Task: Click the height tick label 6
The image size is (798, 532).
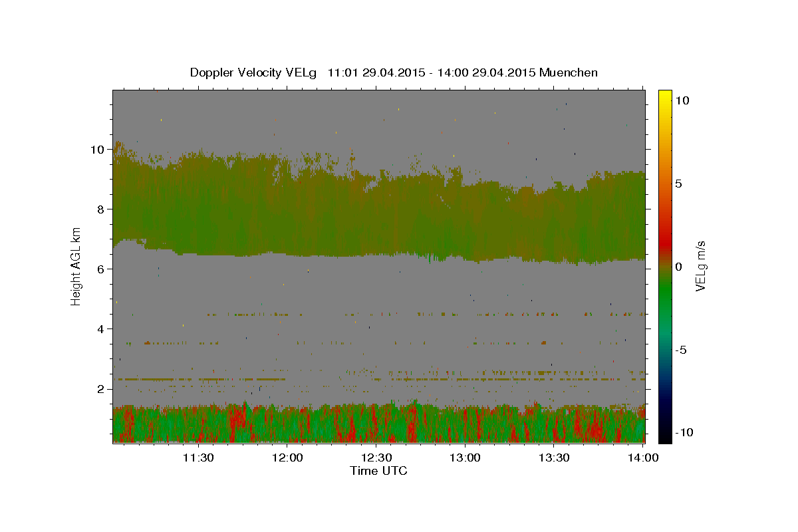Action: pyautogui.click(x=102, y=269)
